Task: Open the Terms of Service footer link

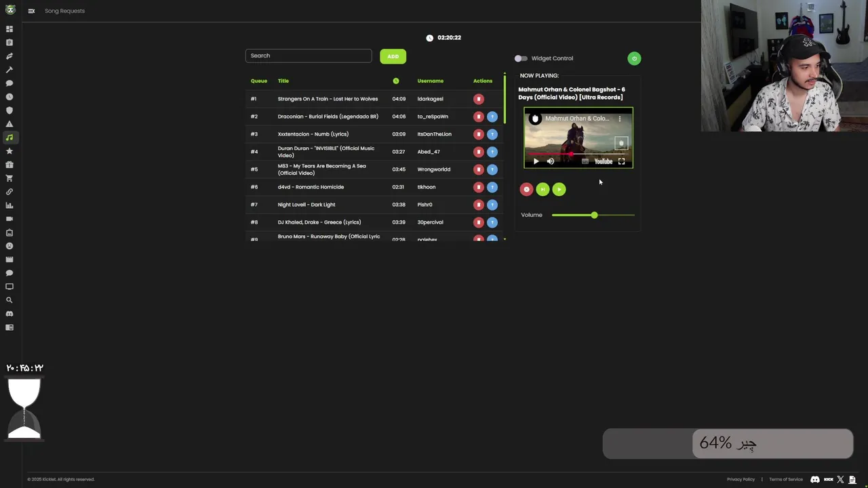Action: coord(786,479)
